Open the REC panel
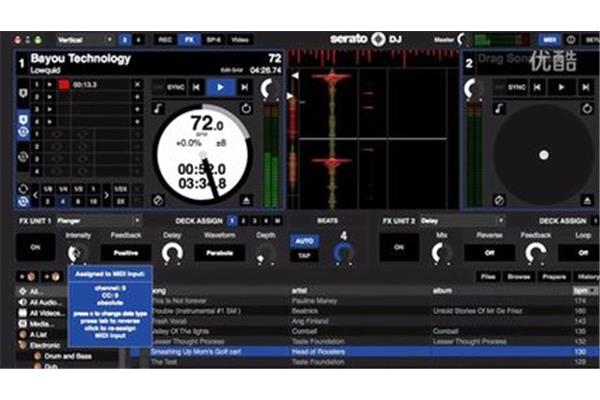The height and width of the screenshot is (400, 600). (165, 40)
